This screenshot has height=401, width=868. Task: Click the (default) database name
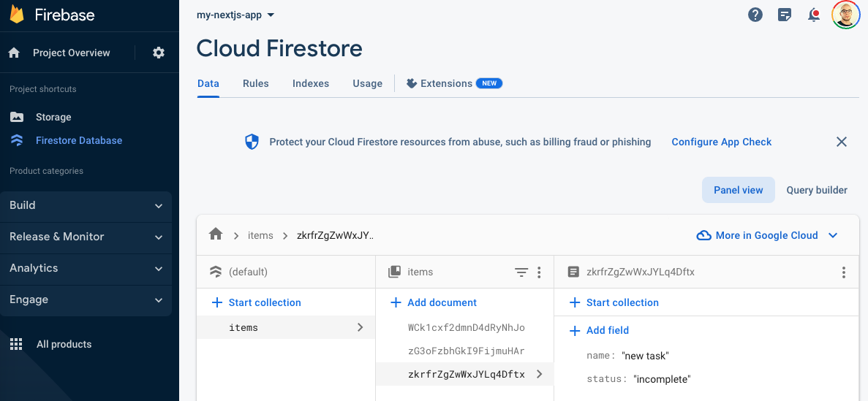point(248,272)
